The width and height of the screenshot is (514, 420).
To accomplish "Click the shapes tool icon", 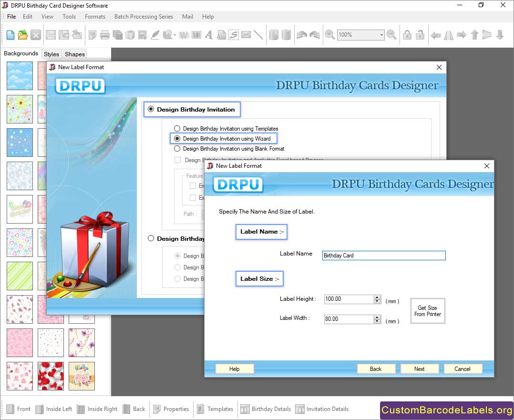I will tap(167, 35).
